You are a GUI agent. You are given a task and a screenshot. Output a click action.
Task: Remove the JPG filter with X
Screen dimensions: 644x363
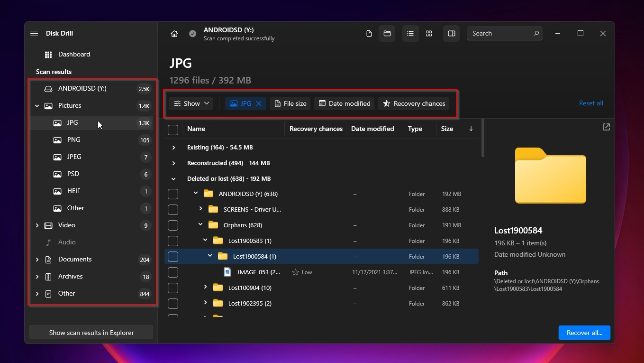pos(259,103)
